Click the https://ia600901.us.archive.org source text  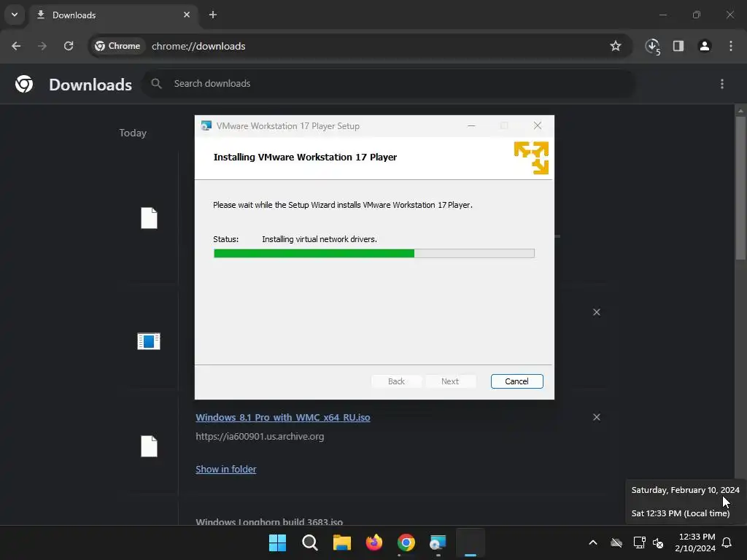[x=260, y=436]
